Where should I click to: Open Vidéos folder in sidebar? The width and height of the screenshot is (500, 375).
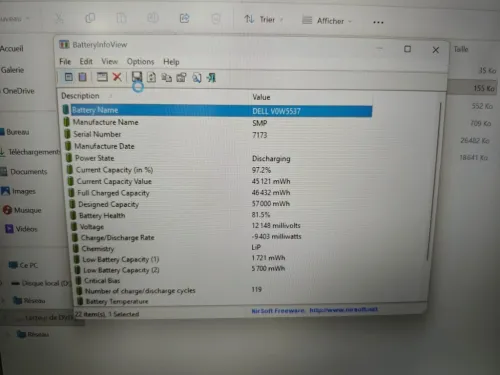(21, 229)
